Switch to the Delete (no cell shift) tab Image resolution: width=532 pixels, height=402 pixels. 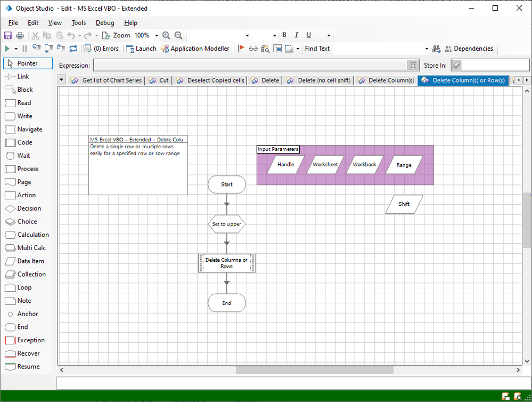(x=318, y=80)
